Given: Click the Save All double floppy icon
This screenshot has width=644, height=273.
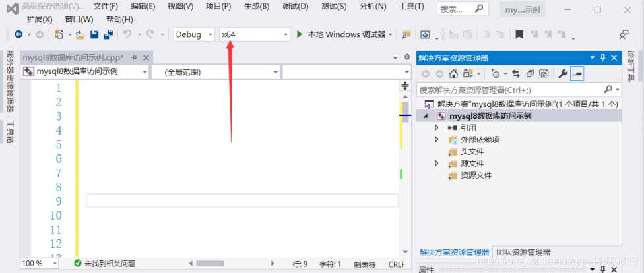Looking at the screenshot, I should point(108,35).
